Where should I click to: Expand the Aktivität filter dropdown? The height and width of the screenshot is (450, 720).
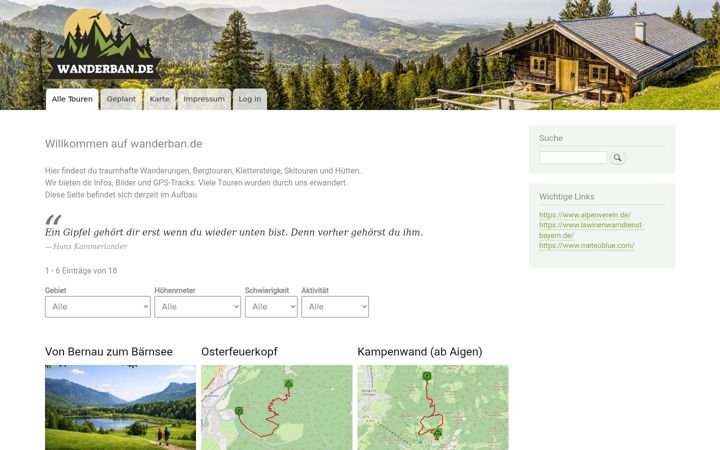click(x=335, y=307)
